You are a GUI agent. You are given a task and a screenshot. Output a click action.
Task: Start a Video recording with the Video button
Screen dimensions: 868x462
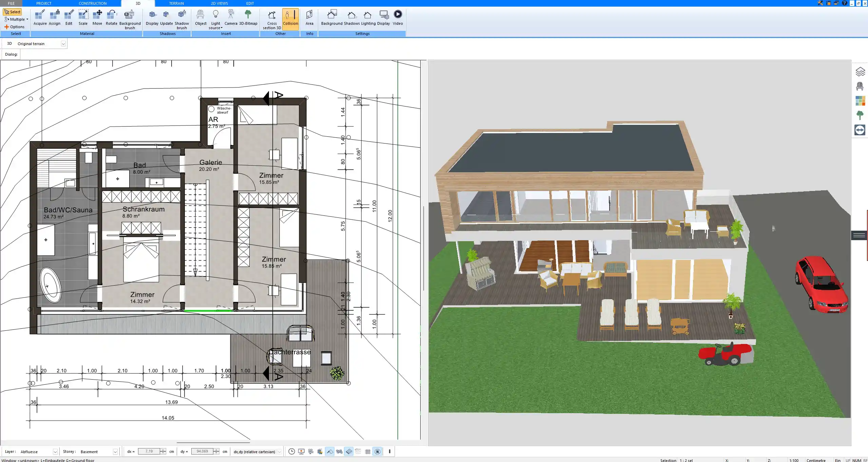398,16
